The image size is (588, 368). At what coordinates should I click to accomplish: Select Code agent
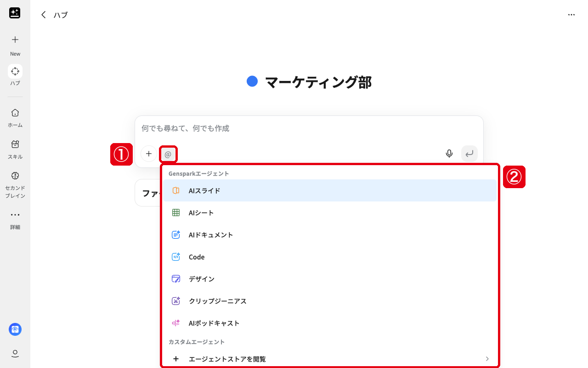point(330,257)
